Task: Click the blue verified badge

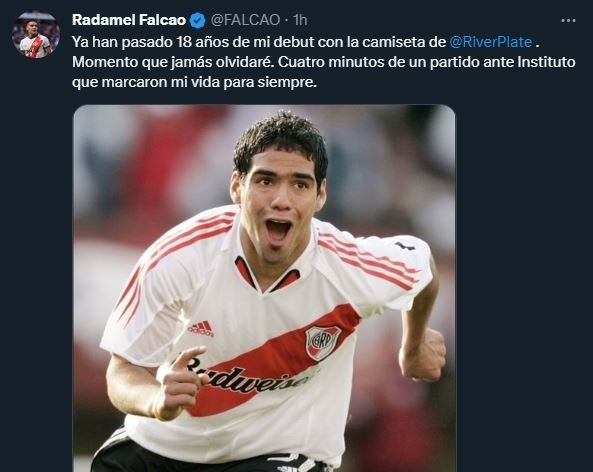Action: 197,20
